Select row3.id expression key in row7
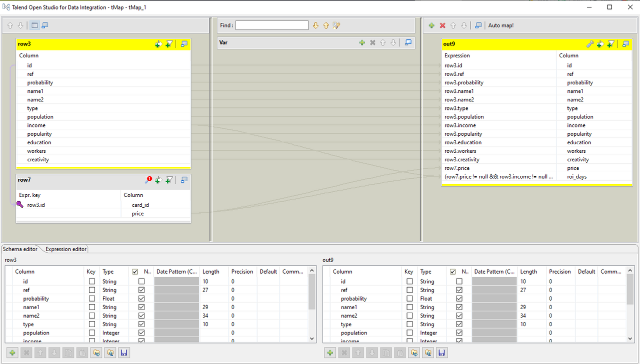 click(x=68, y=205)
